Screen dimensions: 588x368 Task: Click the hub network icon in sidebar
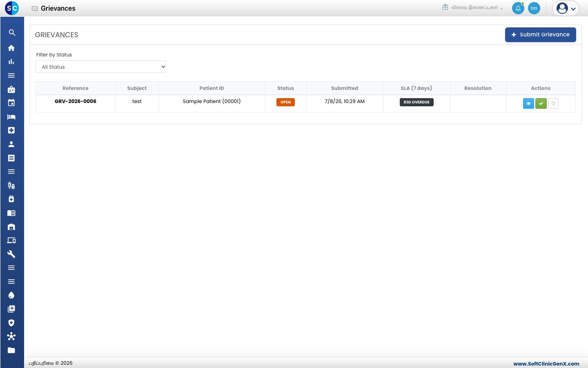(x=11, y=337)
